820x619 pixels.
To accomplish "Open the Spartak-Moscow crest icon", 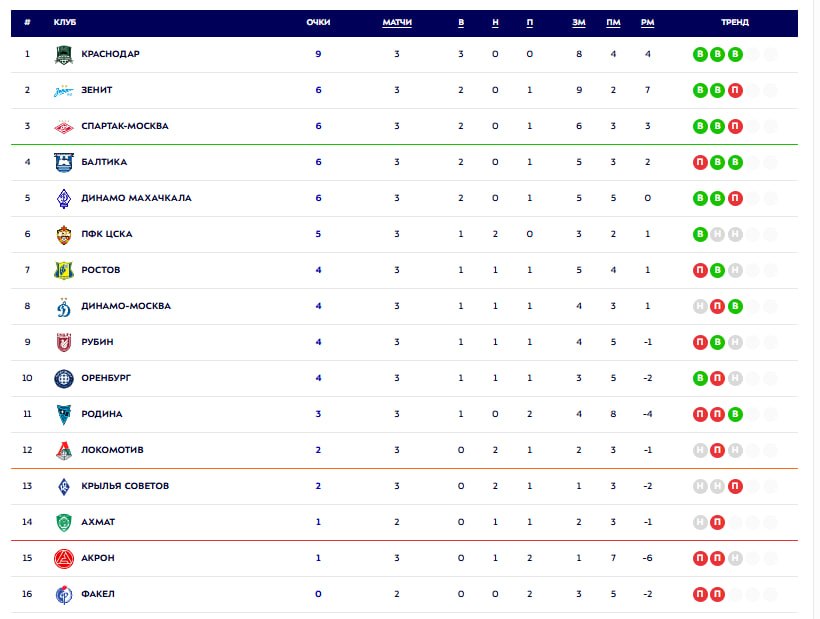I will (64, 127).
